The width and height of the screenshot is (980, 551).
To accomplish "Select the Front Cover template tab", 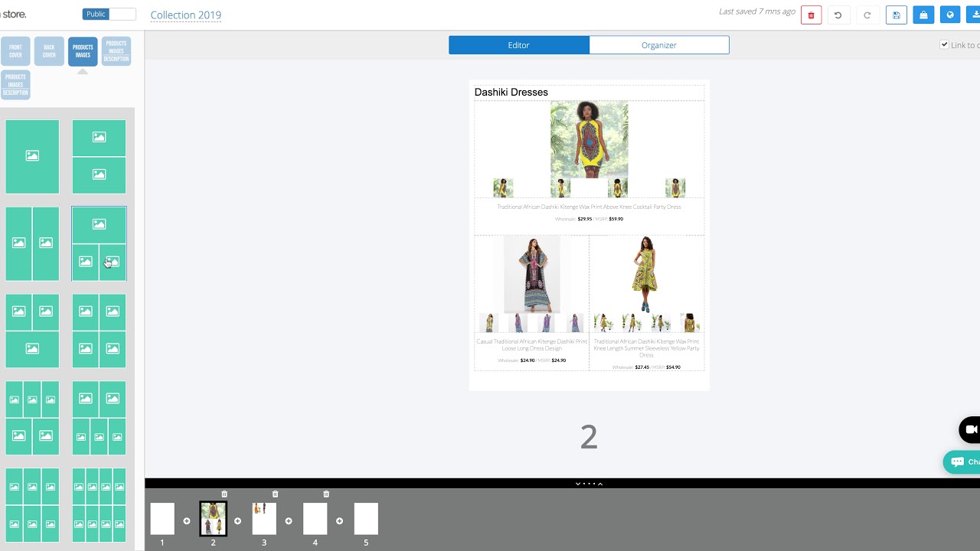I will click(15, 51).
